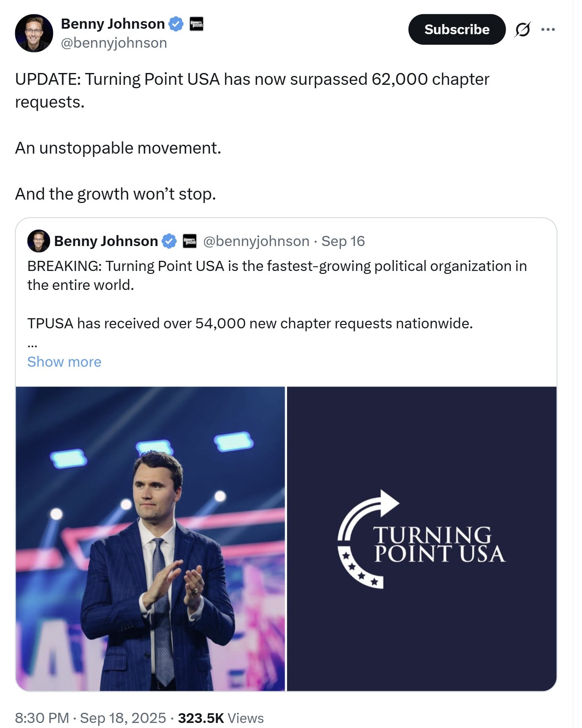Viewport: 582px width, 728px height.
Task: Click Benny Show badge in quoted post
Action: point(189,241)
